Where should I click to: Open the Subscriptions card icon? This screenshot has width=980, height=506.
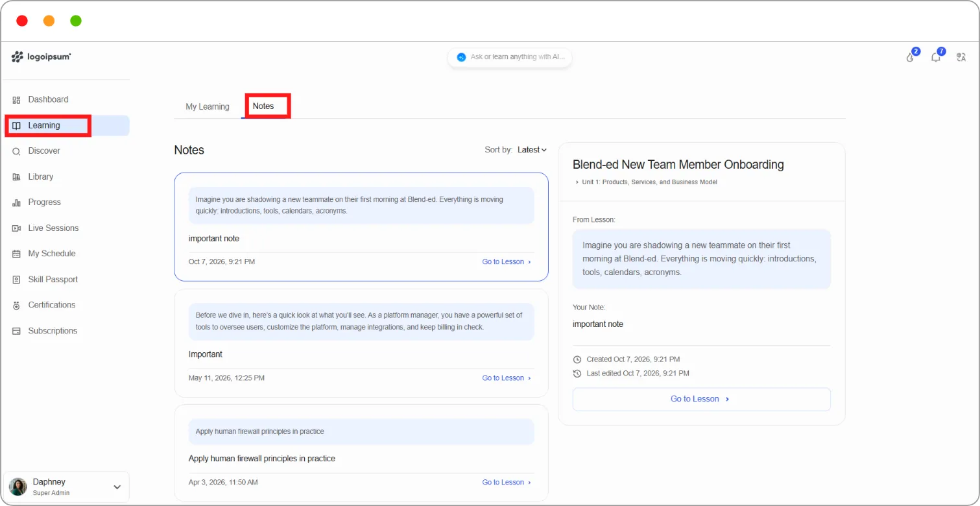click(x=17, y=331)
